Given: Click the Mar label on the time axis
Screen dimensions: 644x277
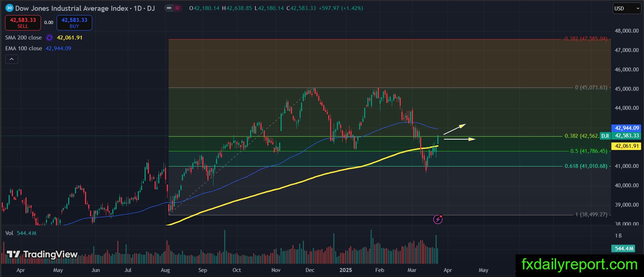Looking at the screenshot, I should (412, 270).
